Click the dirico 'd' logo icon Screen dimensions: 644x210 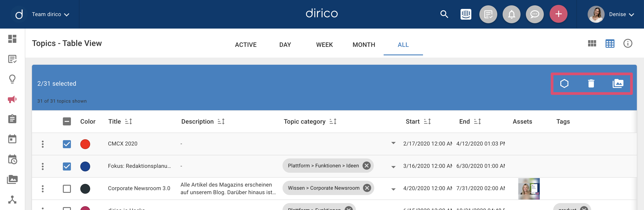pyautogui.click(x=19, y=14)
